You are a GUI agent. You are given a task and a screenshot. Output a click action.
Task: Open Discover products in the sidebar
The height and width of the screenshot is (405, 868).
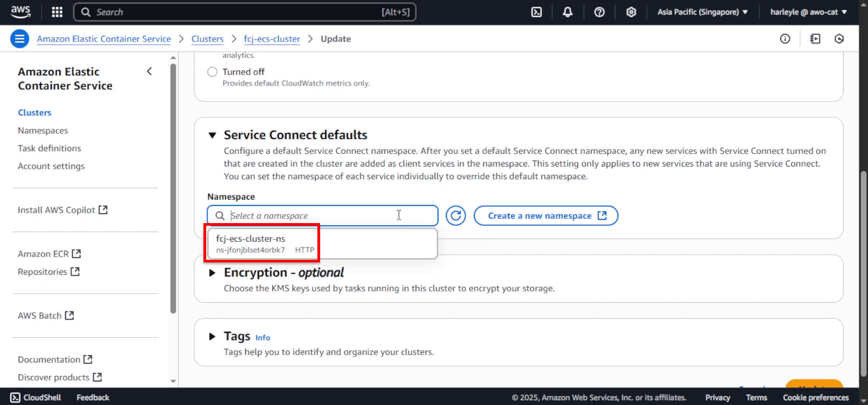tap(54, 377)
